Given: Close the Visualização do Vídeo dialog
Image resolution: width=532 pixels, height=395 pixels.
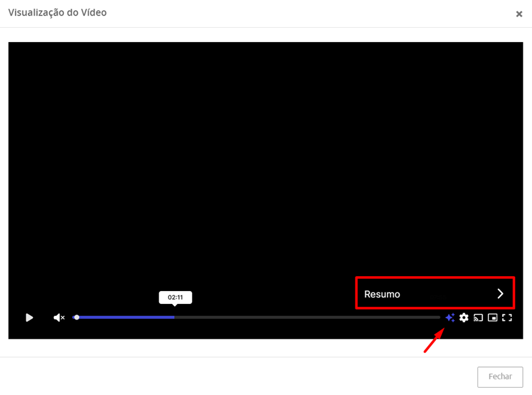Looking at the screenshot, I should [519, 14].
